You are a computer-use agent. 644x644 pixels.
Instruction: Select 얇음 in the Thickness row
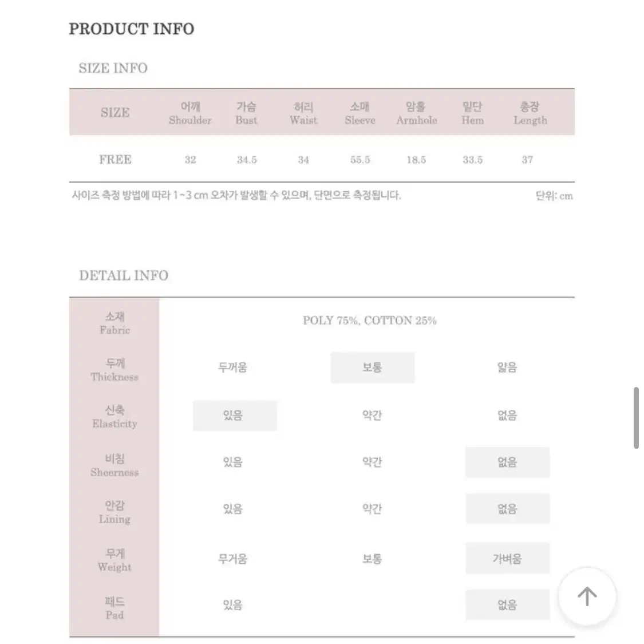(x=507, y=368)
